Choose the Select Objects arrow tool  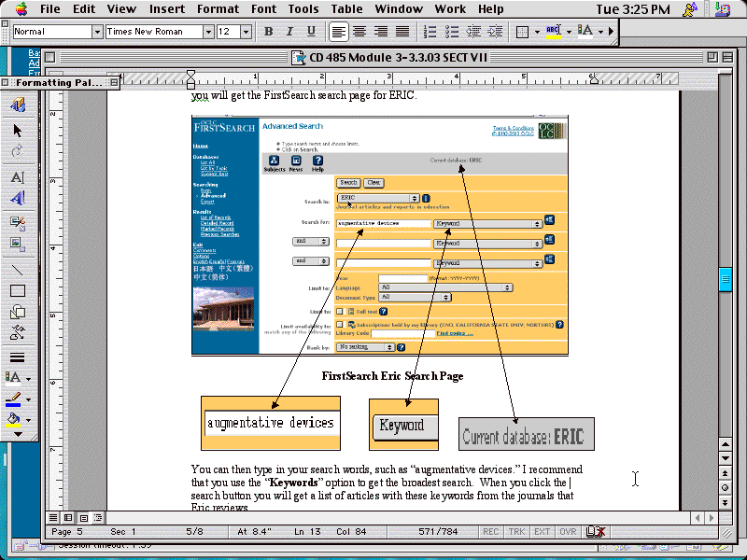click(x=18, y=130)
